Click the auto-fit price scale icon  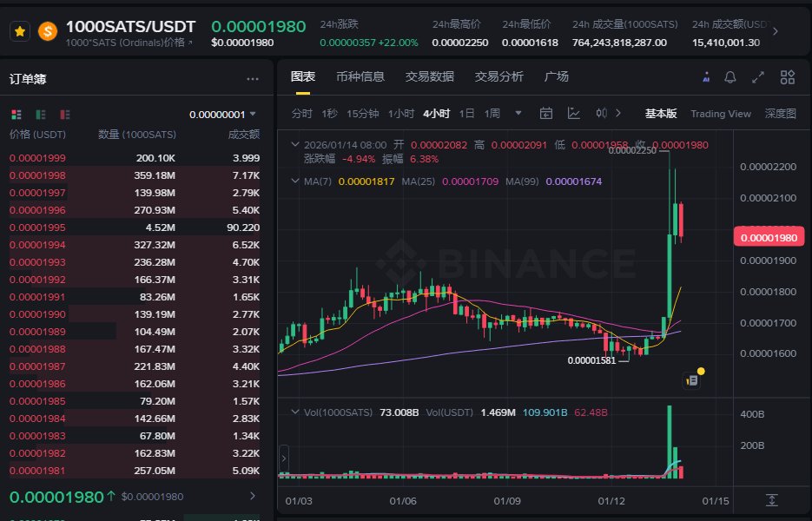coord(771,500)
